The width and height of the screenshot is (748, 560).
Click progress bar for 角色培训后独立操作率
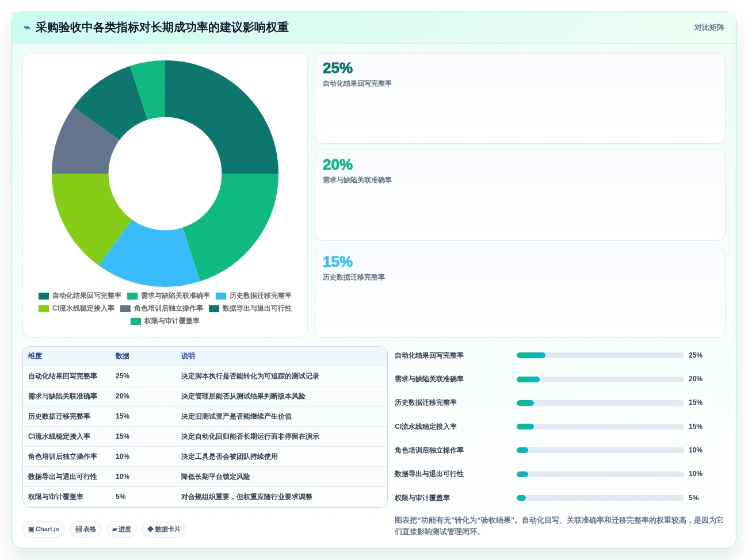600,450
